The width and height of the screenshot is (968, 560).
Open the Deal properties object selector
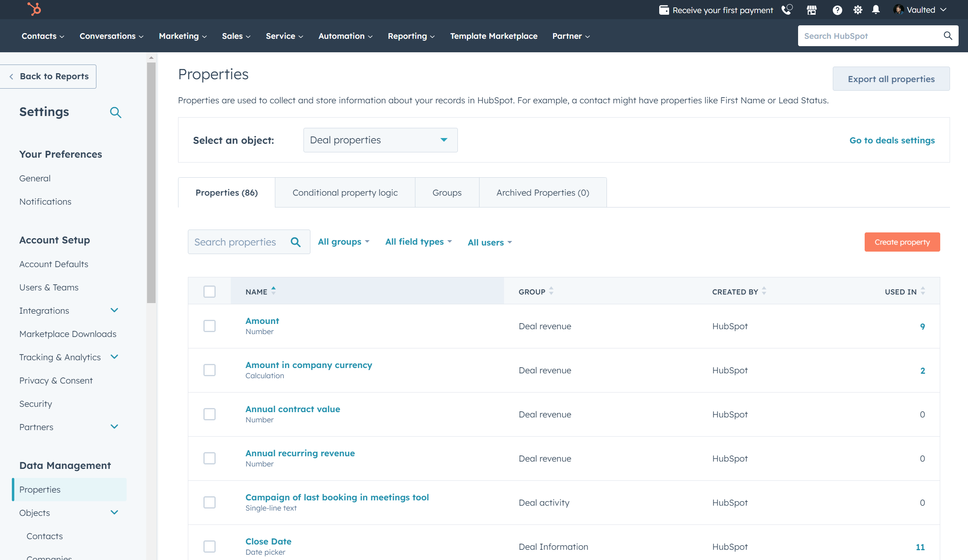380,140
